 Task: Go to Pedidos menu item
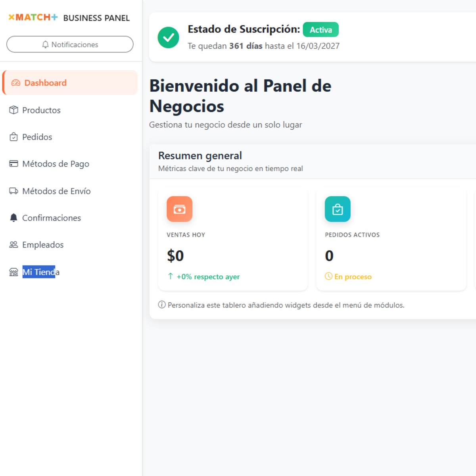click(x=37, y=137)
